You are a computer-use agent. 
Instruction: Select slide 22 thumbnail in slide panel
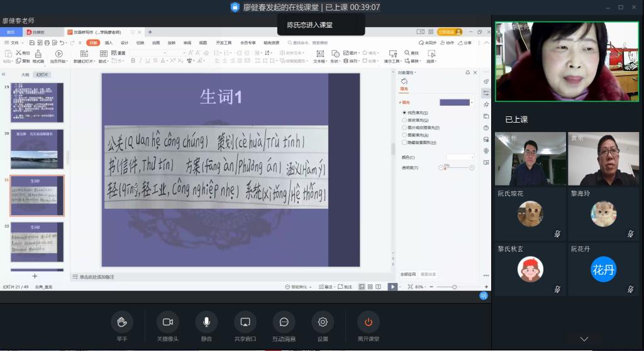[37, 242]
